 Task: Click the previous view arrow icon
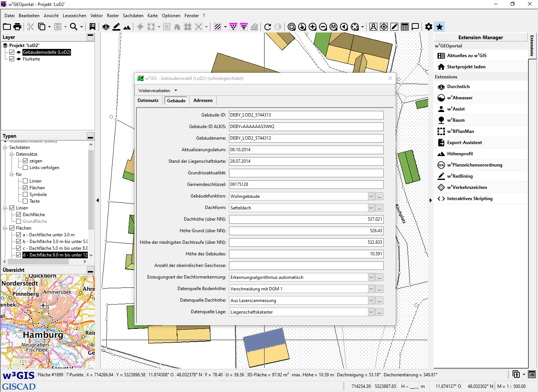(344, 27)
